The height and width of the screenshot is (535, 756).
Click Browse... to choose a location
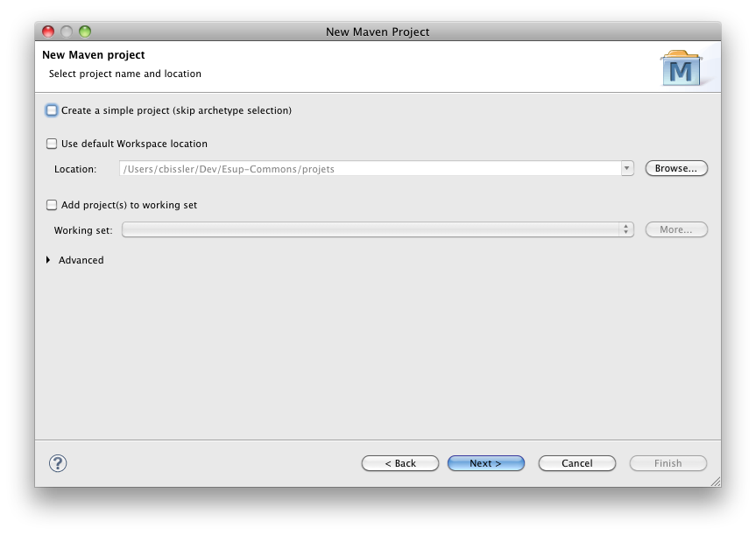(x=675, y=168)
